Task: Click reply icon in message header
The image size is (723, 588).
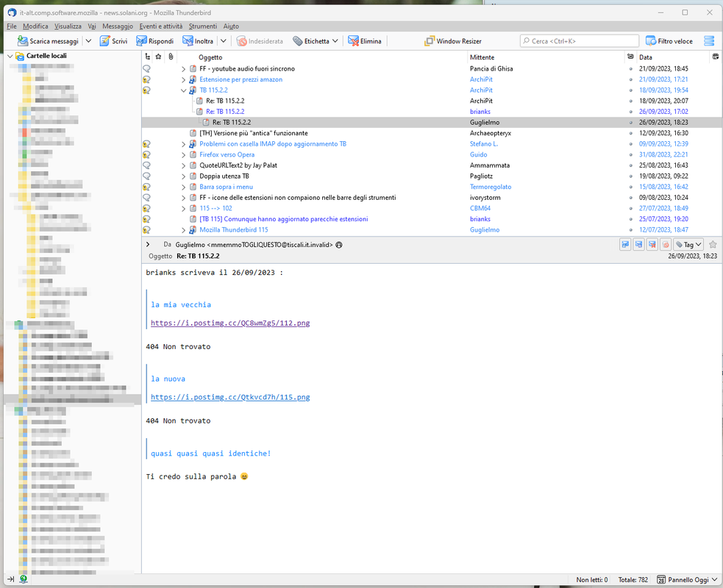Action: pos(625,245)
